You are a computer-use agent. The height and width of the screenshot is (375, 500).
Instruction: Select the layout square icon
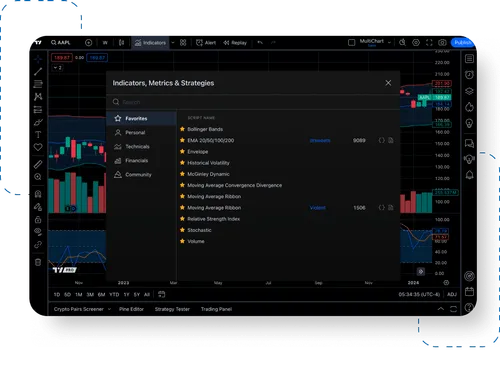coord(351,42)
